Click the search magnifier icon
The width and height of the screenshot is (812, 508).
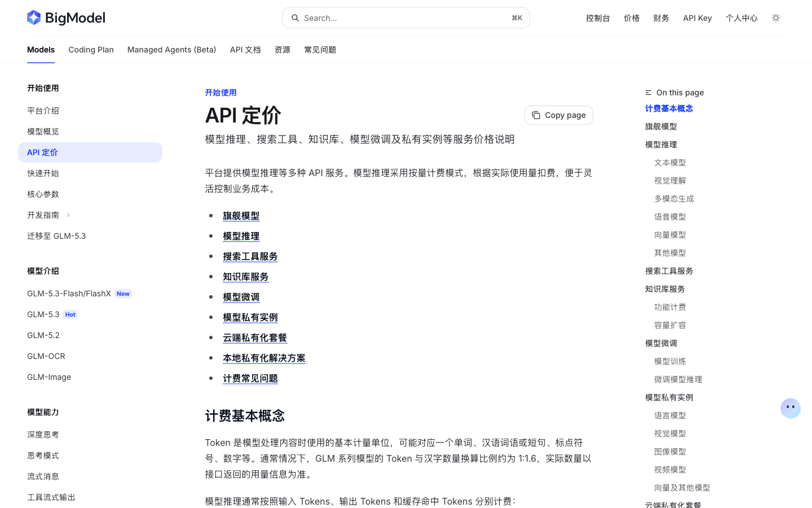pyautogui.click(x=295, y=18)
